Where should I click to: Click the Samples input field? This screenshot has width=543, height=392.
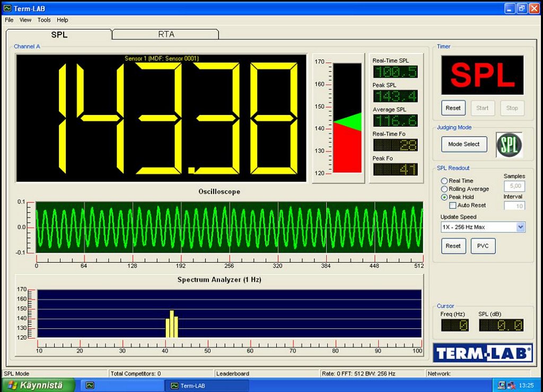(x=514, y=186)
